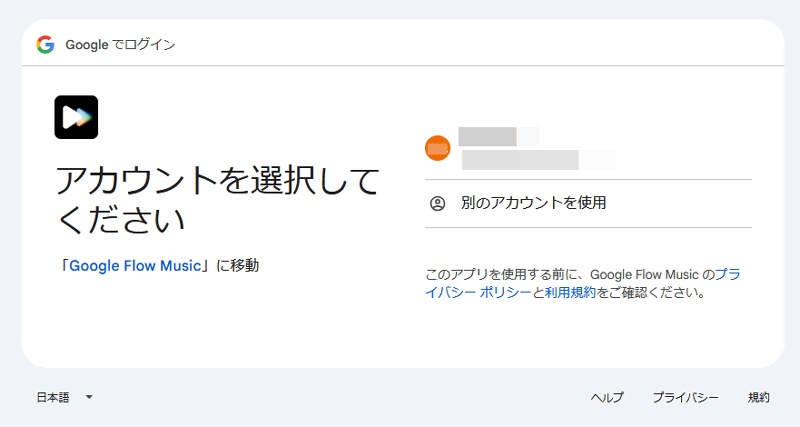Click the person icon beside 別のアカウントを使用
The height and width of the screenshot is (427, 800).
(x=437, y=203)
